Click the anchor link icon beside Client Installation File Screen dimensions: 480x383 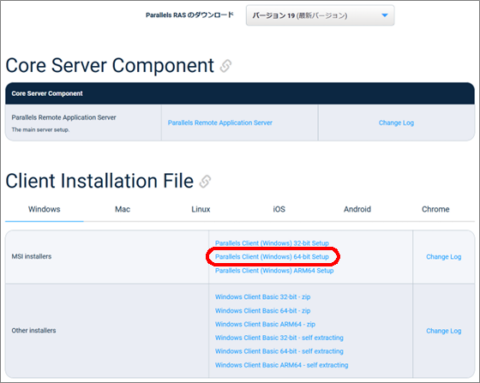[x=205, y=181]
